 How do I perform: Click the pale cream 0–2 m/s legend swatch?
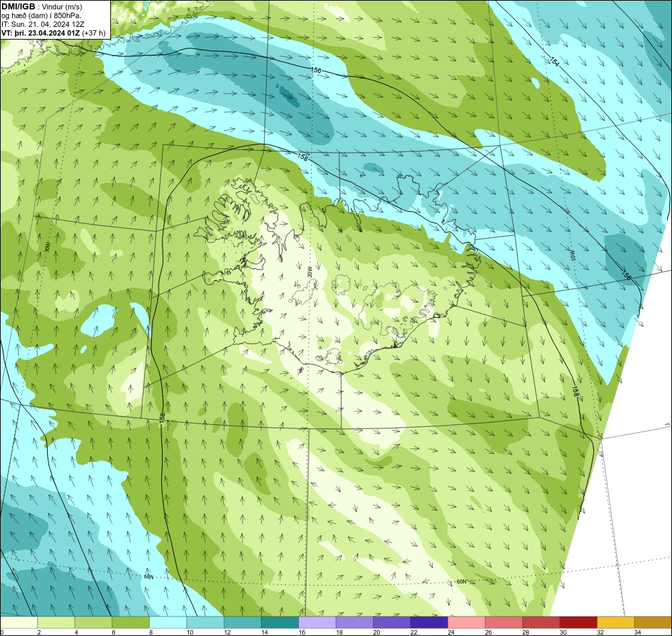[19, 623]
